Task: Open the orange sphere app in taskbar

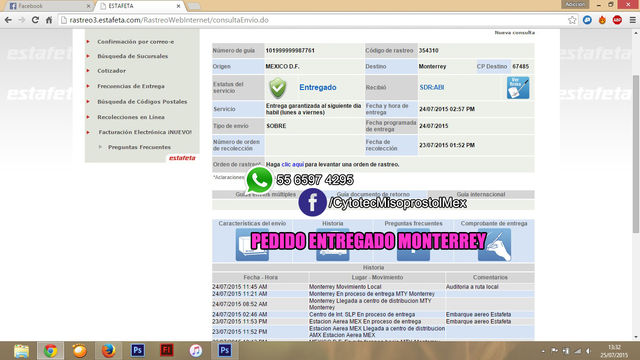Action: pyautogui.click(x=80, y=351)
